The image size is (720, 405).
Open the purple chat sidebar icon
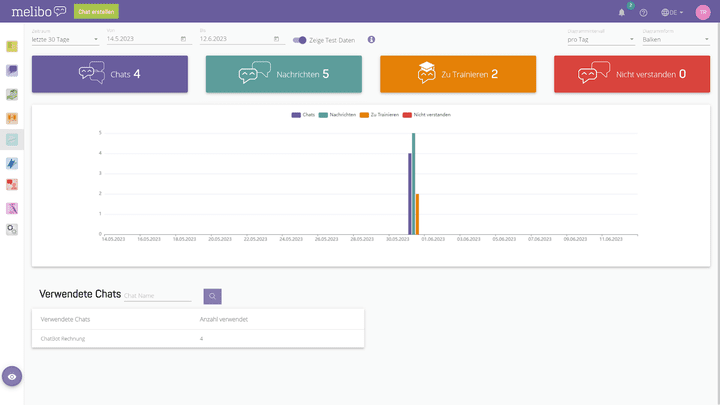[x=12, y=70]
